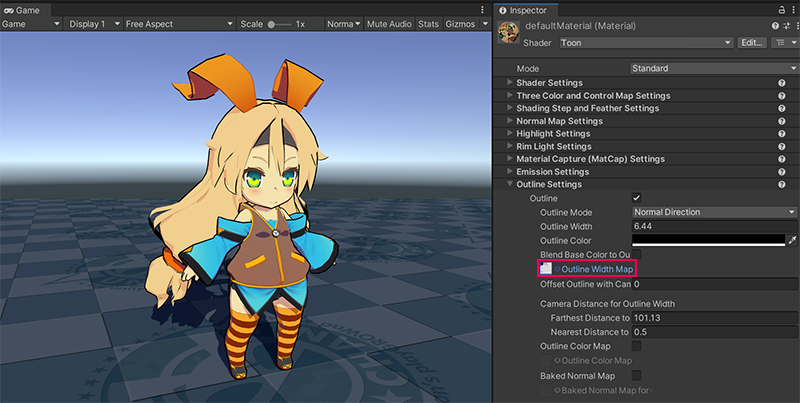800x403 pixels.
Task: Open Outline Mode dropdown showing Normal Direction
Action: 714,212
